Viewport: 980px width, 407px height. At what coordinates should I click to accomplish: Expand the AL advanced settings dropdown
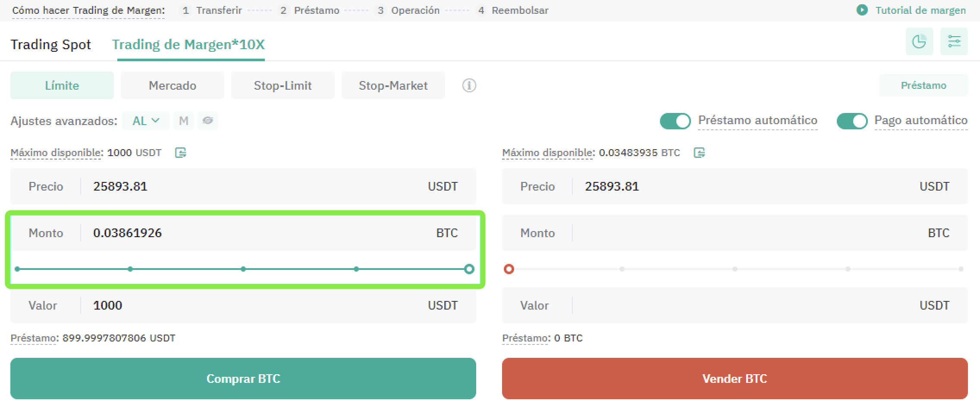(x=146, y=121)
